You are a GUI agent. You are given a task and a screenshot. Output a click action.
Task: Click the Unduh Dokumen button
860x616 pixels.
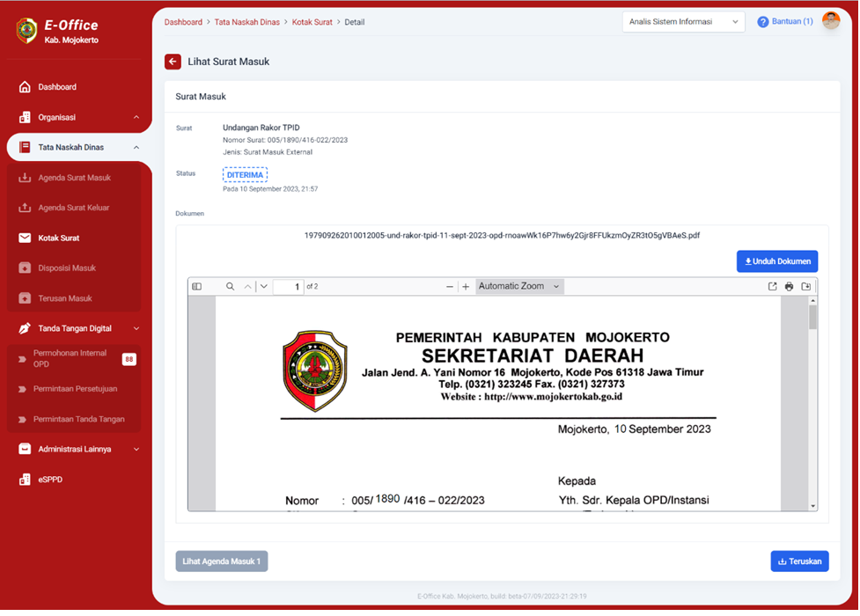(x=777, y=261)
